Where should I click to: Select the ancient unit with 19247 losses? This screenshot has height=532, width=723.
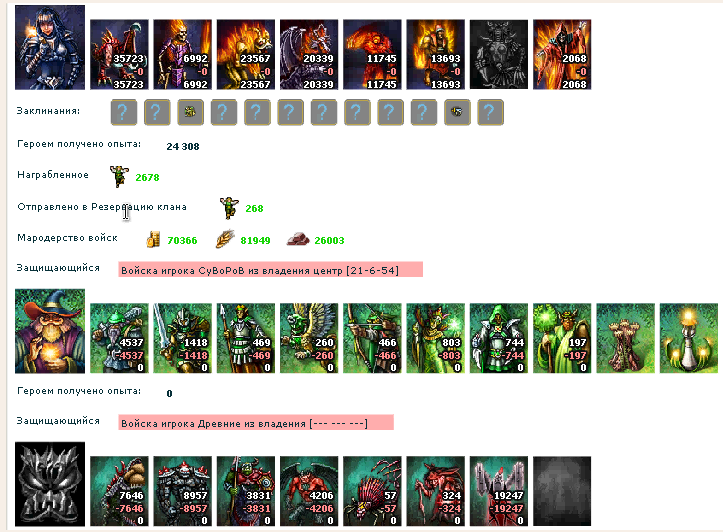point(499,491)
